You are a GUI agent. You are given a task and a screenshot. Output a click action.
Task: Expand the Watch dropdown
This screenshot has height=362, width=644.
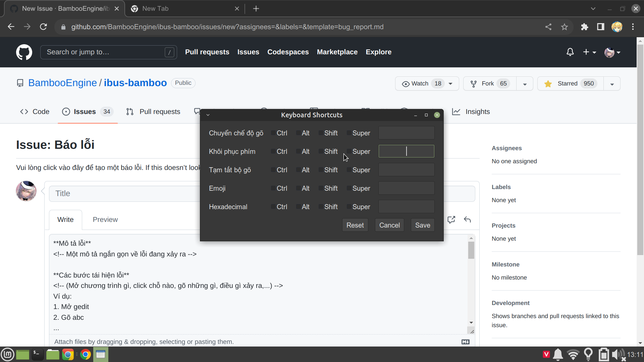click(450, 84)
